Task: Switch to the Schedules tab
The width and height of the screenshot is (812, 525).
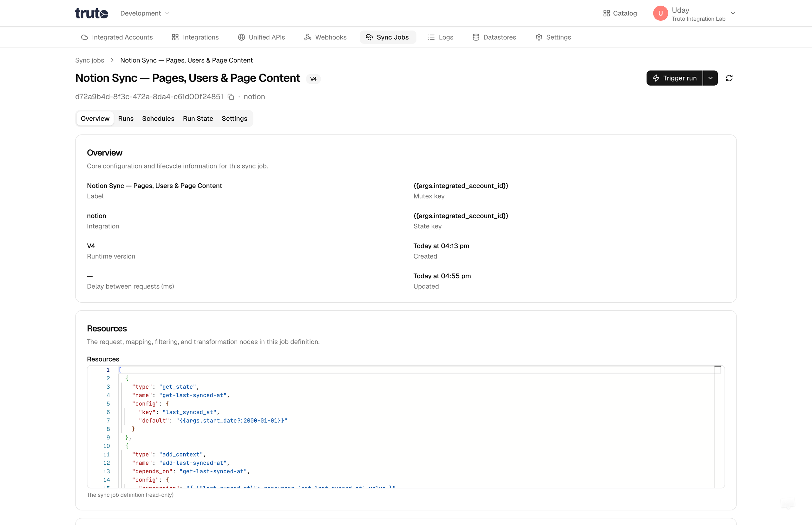Action: click(x=158, y=118)
